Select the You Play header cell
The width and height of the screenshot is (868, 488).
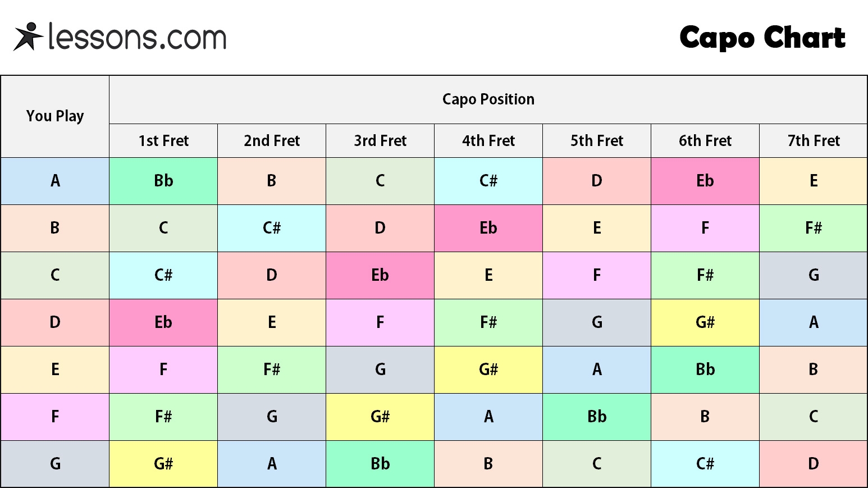[x=55, y=116]
